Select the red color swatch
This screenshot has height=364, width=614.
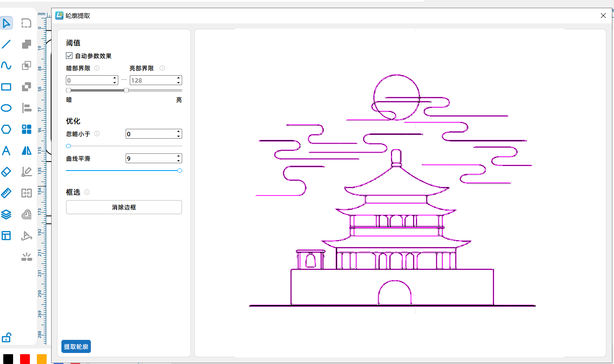pos(25,359)
